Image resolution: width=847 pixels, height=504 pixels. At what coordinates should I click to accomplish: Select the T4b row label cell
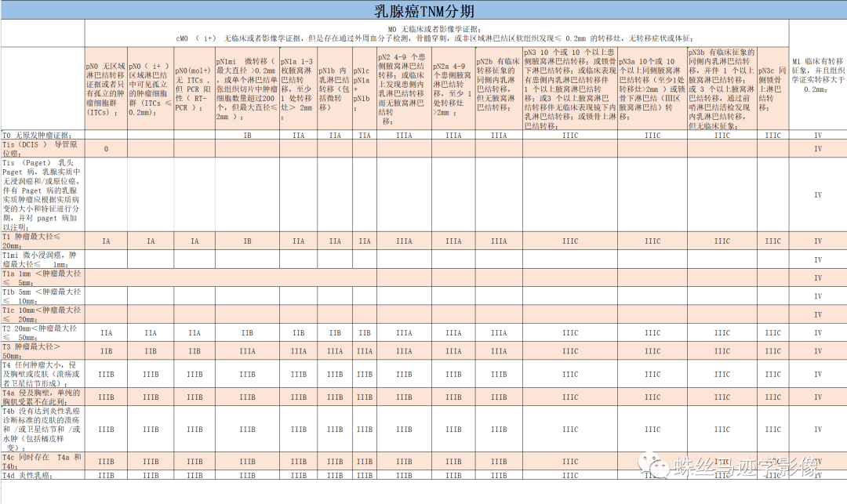click(42, 429)
